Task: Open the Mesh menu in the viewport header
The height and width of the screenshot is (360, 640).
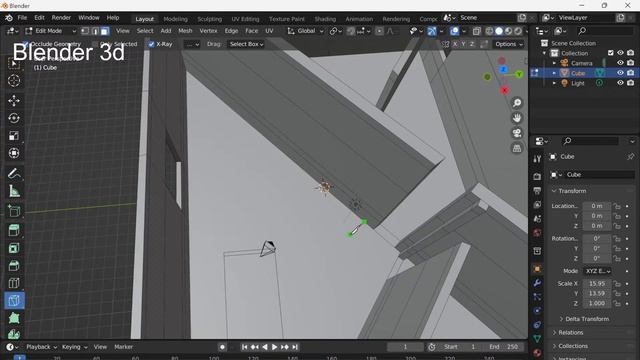Action: pyautogui.click(x=185, y=31)
